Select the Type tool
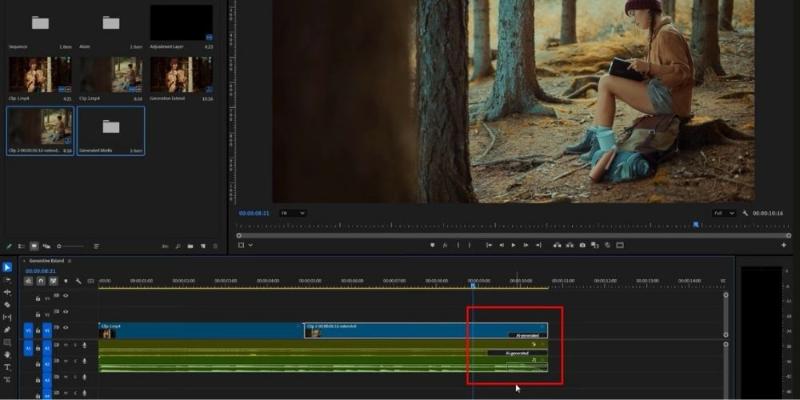Image resolution: width=800 pixels, height=400 pixels. [8, 367]
